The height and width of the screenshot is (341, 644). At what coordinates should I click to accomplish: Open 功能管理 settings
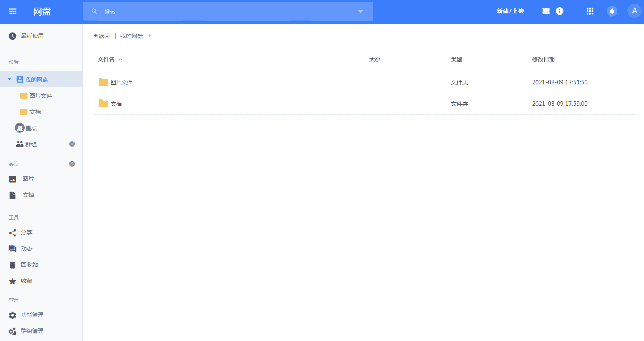pyautogui.click(x=32, y=315)
